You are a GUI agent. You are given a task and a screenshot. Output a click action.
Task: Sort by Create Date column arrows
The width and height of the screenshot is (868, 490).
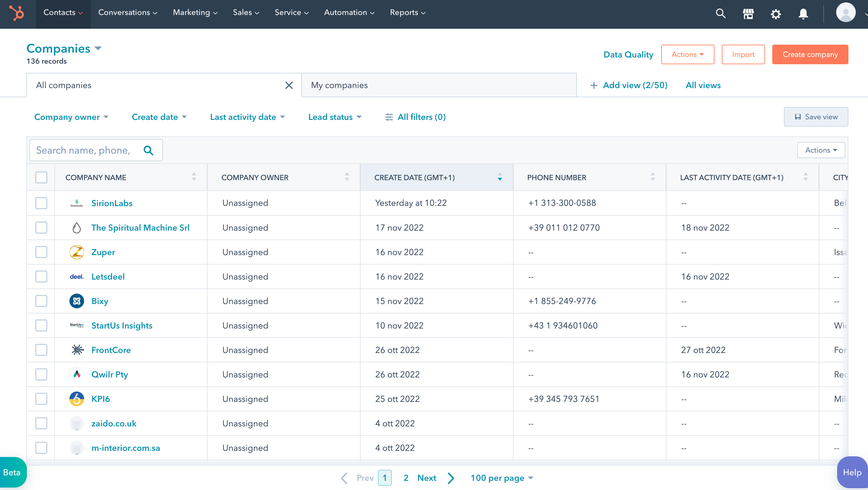[x=500, y=176]
